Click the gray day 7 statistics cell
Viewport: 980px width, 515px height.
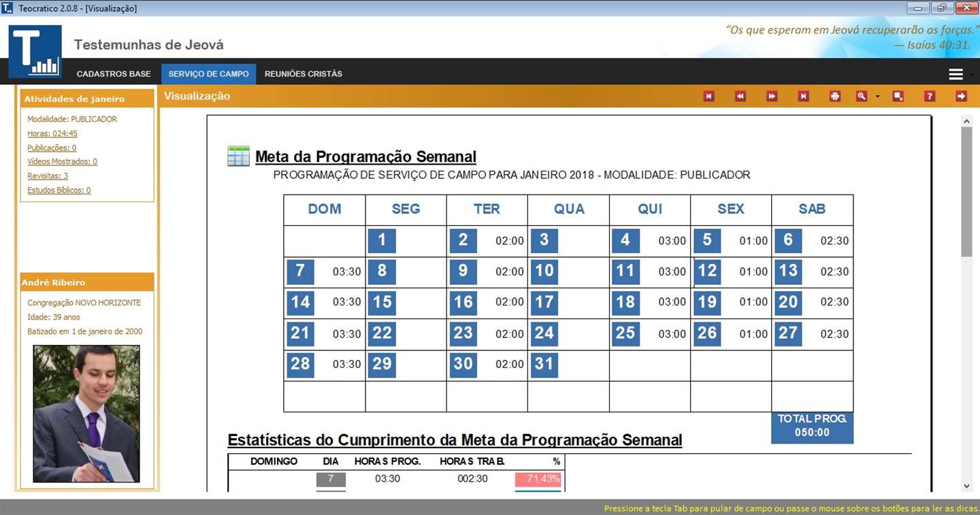[331, 479]
